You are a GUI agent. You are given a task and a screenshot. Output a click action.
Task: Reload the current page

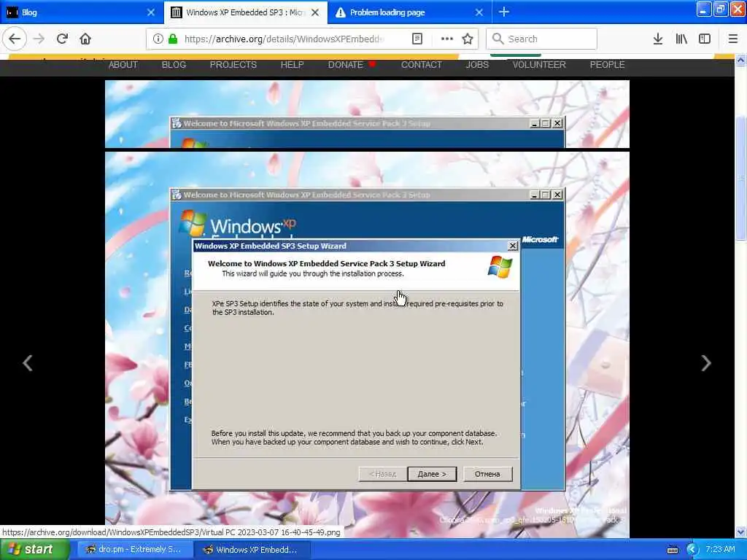coord(62,39)
